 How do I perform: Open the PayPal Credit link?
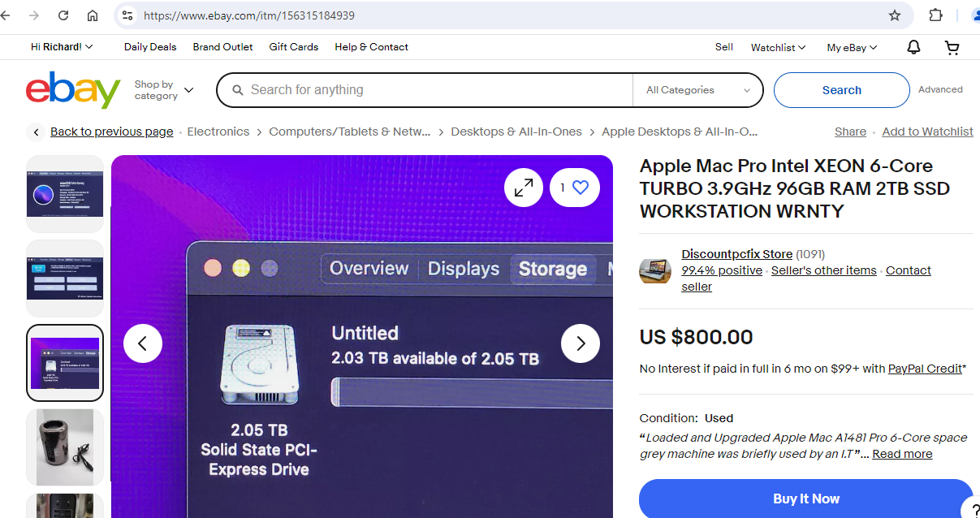click(925, 369)
